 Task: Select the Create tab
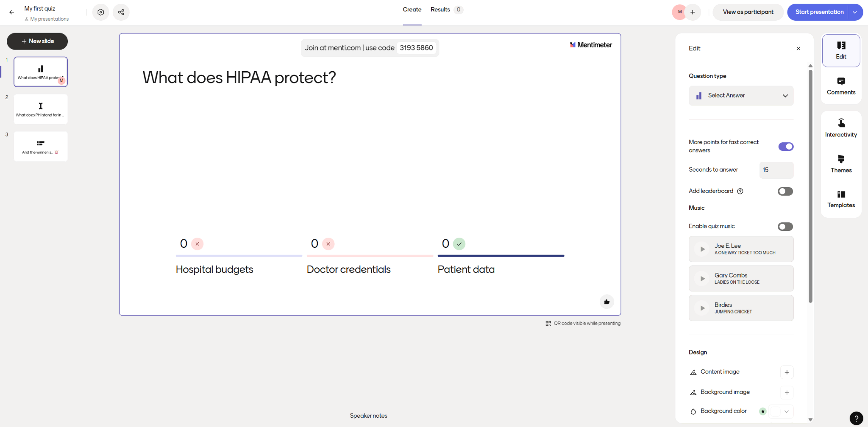[x=412, y=10]
